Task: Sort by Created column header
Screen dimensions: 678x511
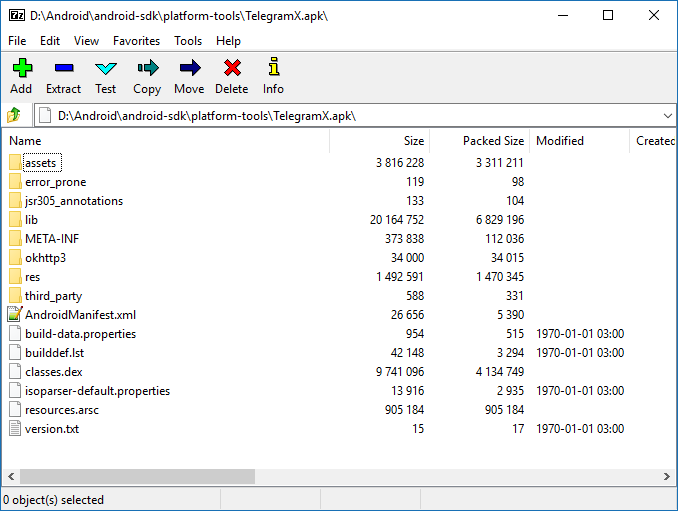Action: (654, 141)
